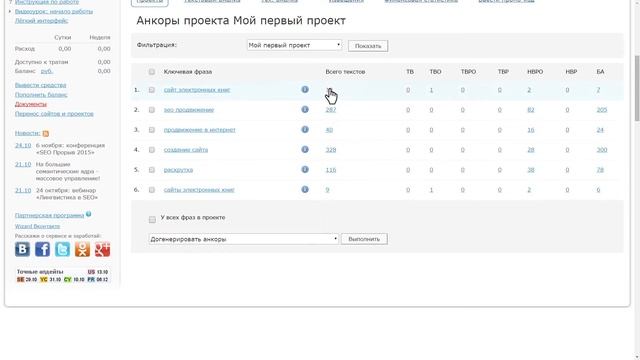Click the Выполнить button
Screen dimensions: 640x360
(364, 239)
